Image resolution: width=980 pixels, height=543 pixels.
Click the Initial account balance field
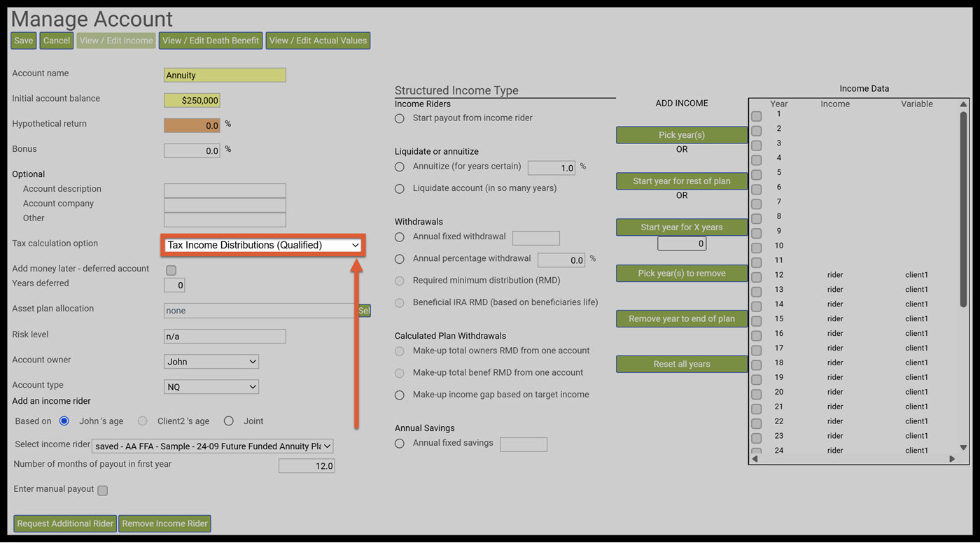click(x=192, y=101)
